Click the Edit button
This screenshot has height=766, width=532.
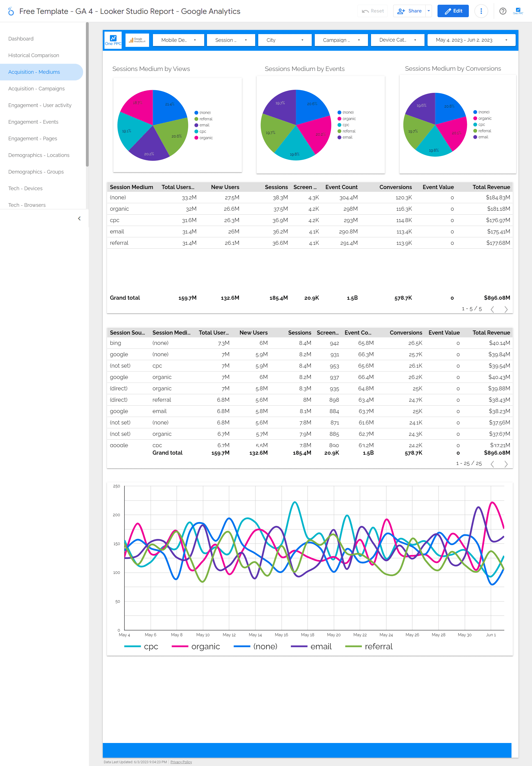pyautogui.click(x=453, y=11)
